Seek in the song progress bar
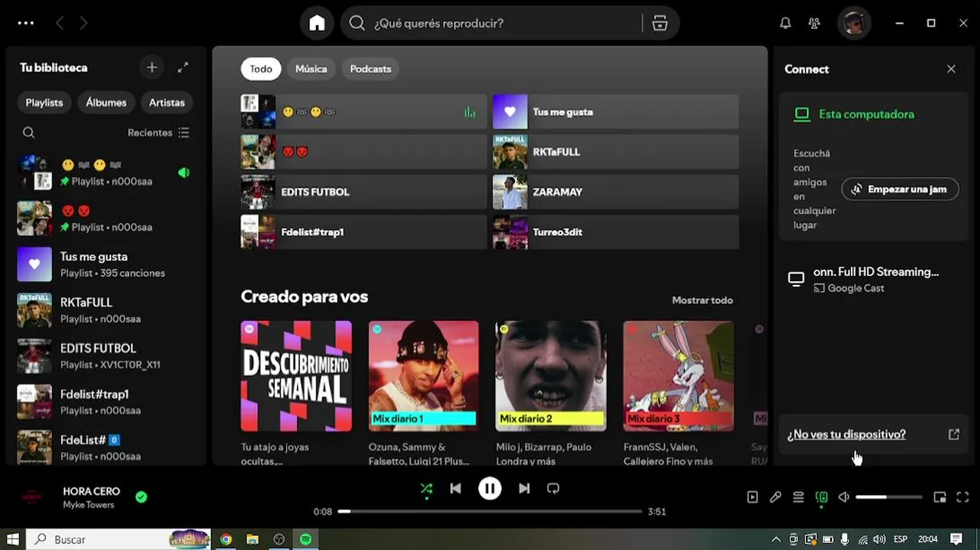The image size is (980, 550). tap(490, 511)
